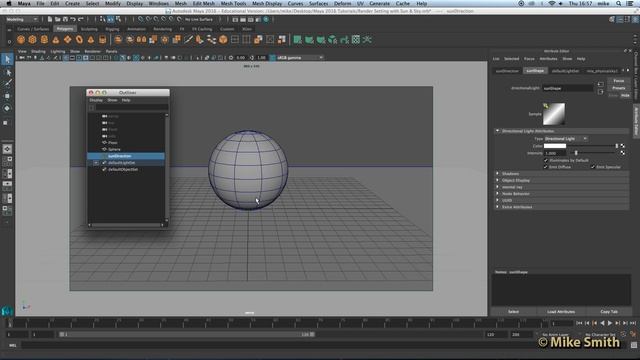640x360 pixels.
Task: Click the New Scene icon
Action: pos(50,19)
